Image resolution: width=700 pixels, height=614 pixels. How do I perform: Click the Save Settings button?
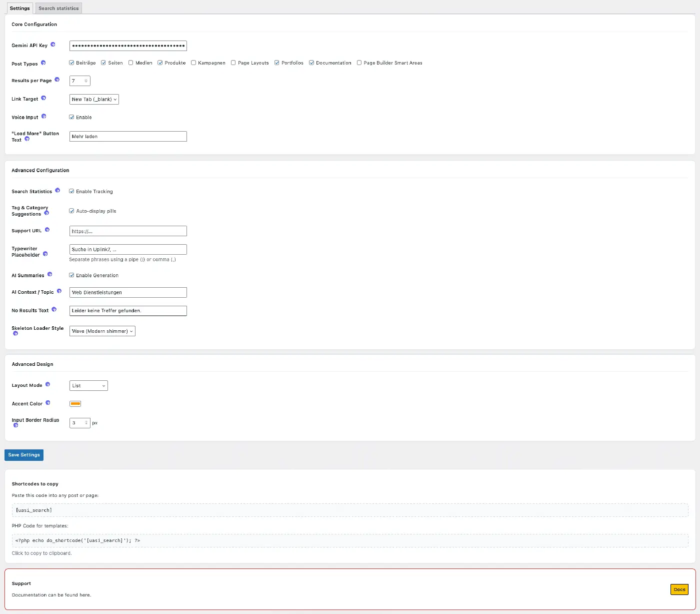pyautogui.click(x=24, y=455)
